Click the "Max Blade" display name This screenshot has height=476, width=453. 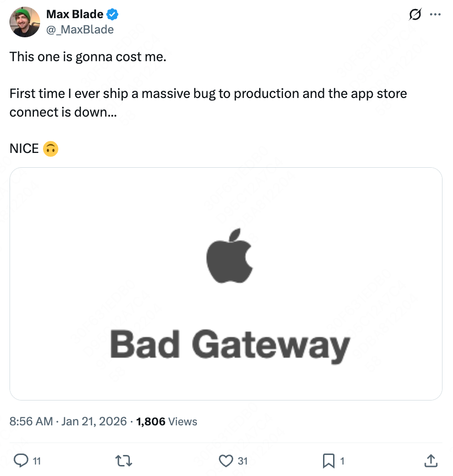point(75,15)
